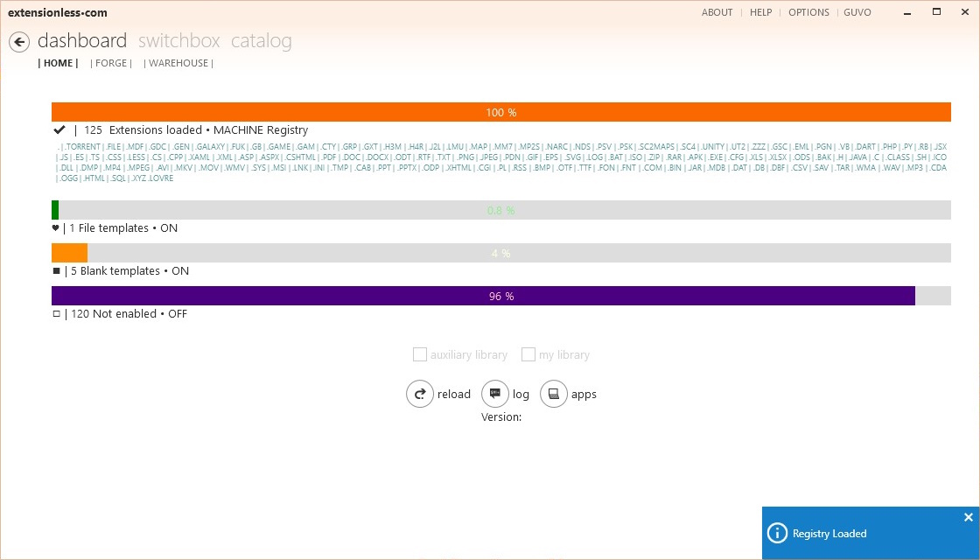Switch to the switchbox tab
This screenshot has width=980, height=560.
(x=178, y=40)
